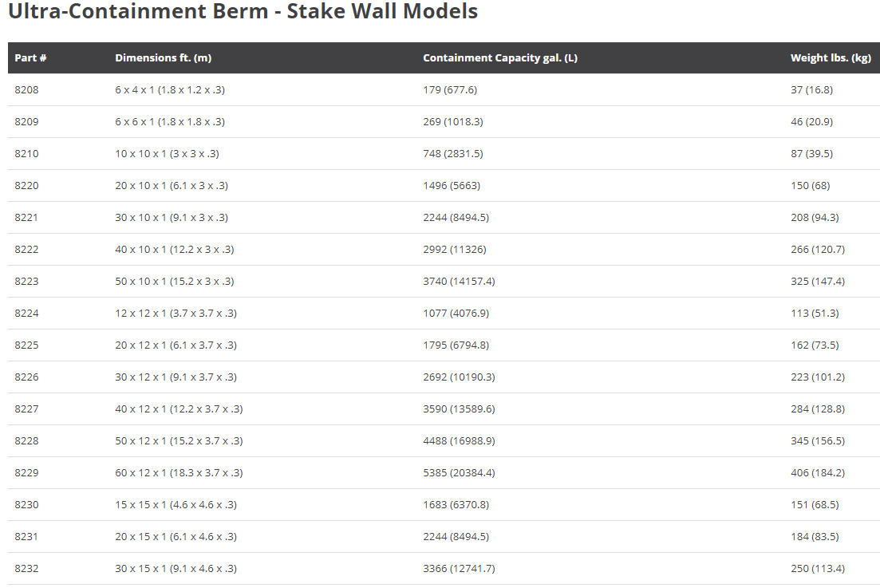Viewport: 880px width, 588px height.
Task: Click weight value 208 (94.3)
Action: pos(815,218)
